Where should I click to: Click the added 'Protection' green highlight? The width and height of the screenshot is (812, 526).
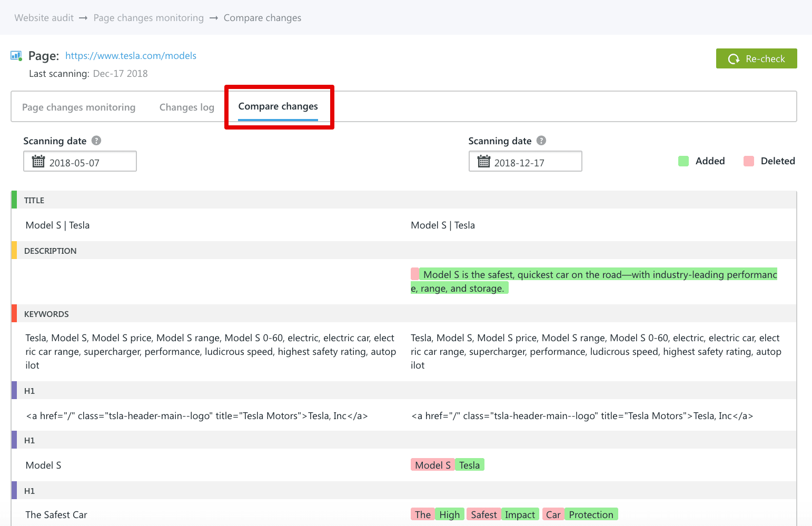[591, 514]
